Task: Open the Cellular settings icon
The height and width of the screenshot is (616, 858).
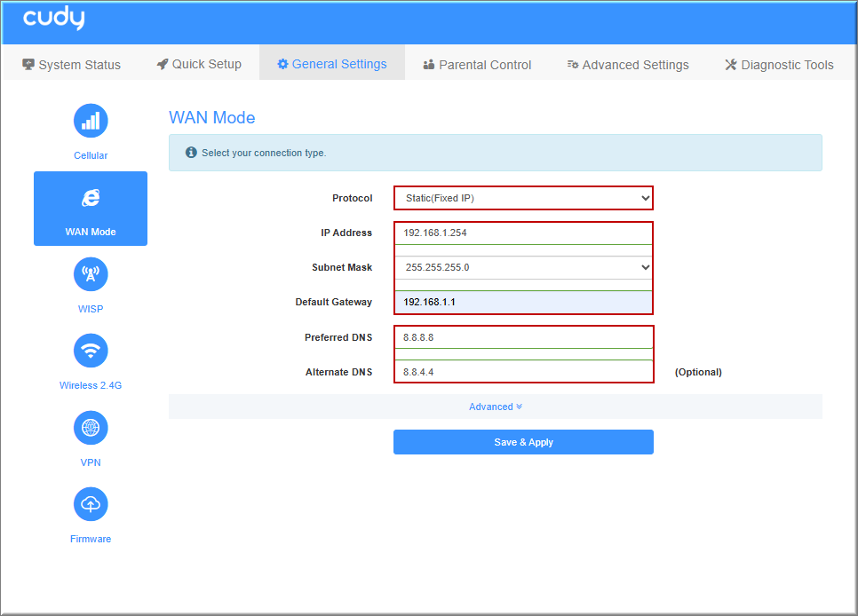Action: (91, 122)
